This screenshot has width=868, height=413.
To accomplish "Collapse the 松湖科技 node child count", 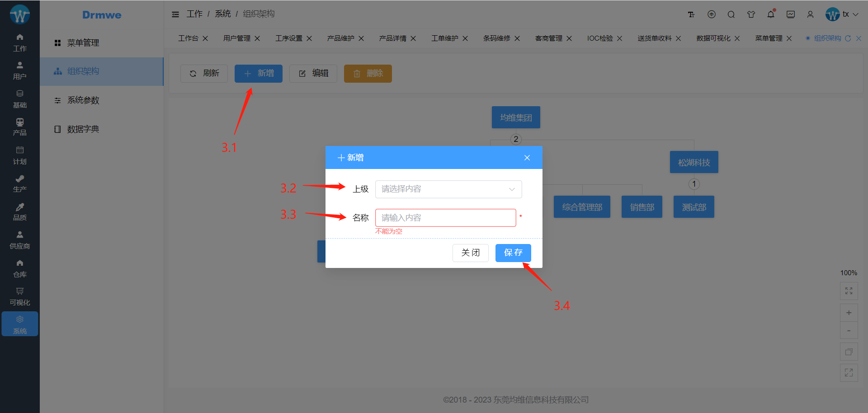I will click(x=694, y=184).
